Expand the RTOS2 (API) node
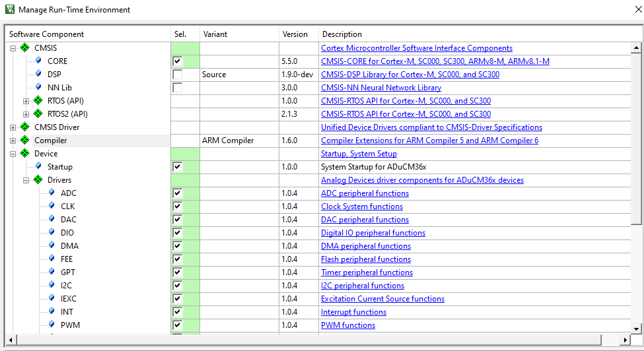644x351 pixels. click(x=26, y=114)
